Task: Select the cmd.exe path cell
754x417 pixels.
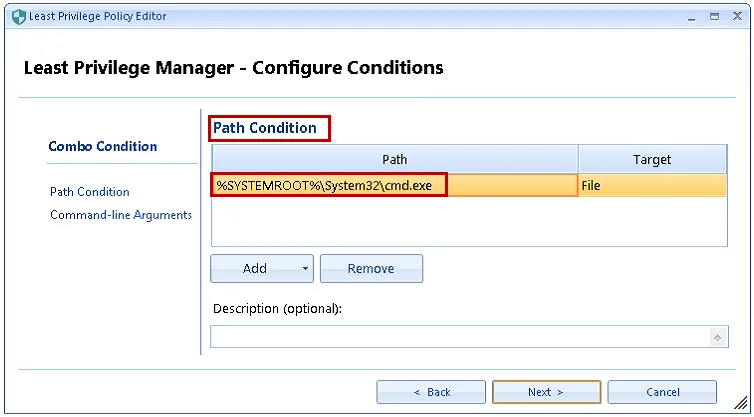Action: coord(330,185)
